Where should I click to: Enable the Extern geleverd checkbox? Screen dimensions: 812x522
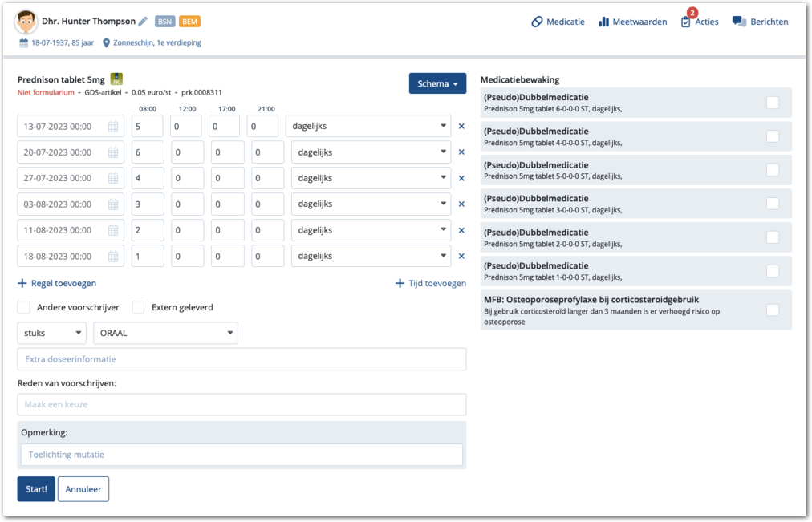coord(138,307)
